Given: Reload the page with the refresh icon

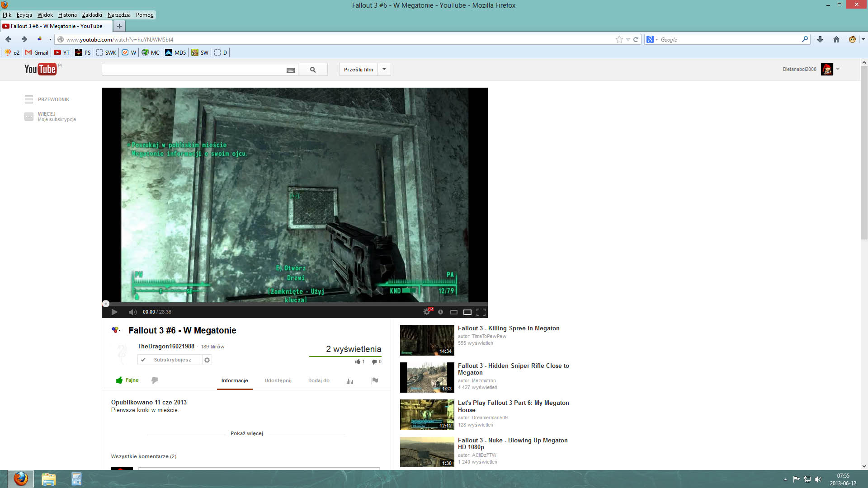Looking at the screenshot, I should tap(636, 39).
